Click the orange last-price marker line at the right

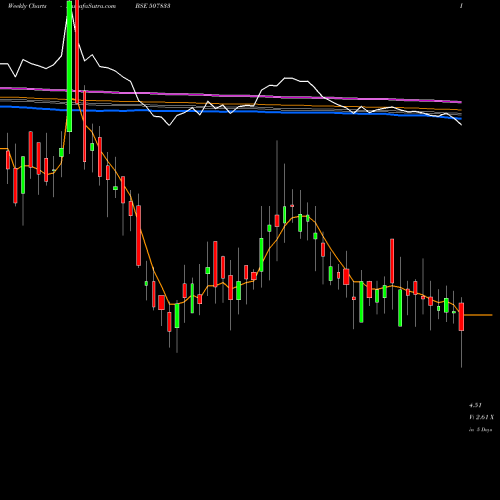point(478,315)
